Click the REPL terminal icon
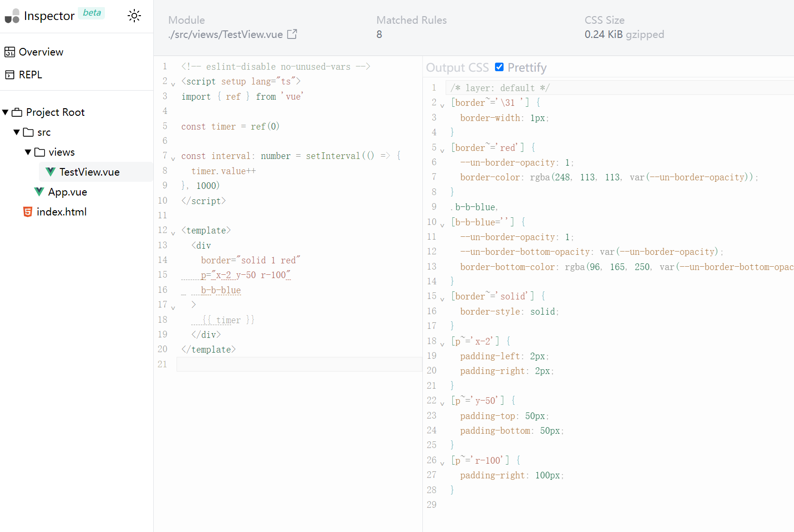 pyautogui.click(x=9, y=75)
